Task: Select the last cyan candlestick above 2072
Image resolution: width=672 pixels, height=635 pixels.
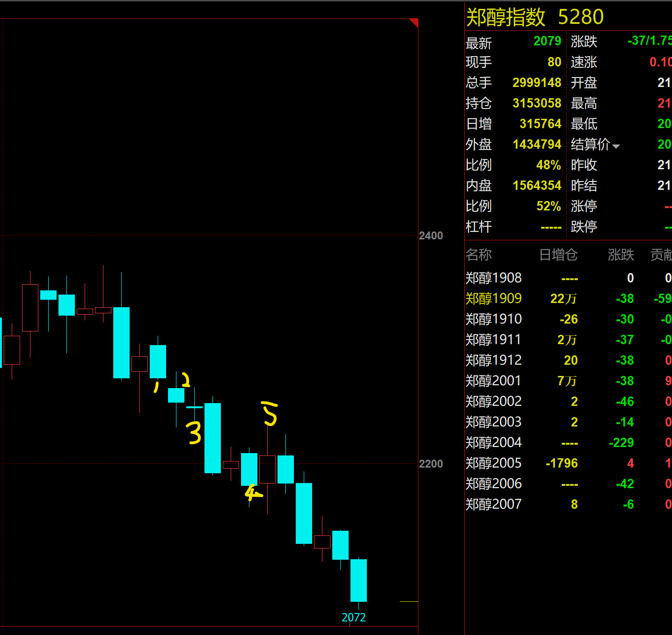Action: coord(358,580)
